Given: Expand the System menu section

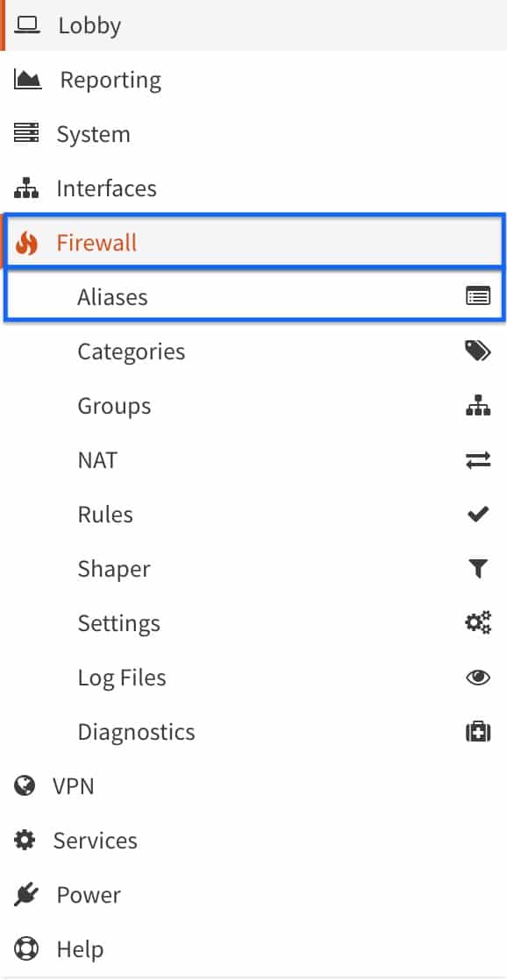Looking at the screenshot, I should tap(253, 134).
